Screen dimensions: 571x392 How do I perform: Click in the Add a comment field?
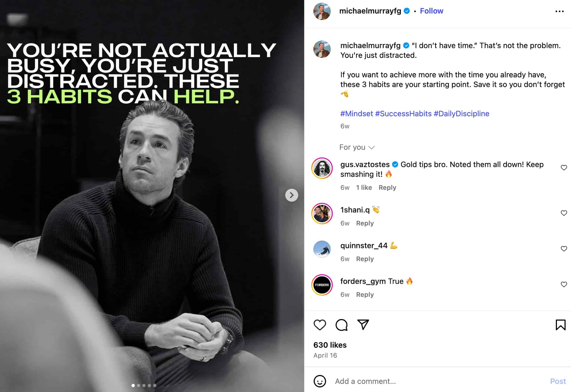tap(433, 381)
